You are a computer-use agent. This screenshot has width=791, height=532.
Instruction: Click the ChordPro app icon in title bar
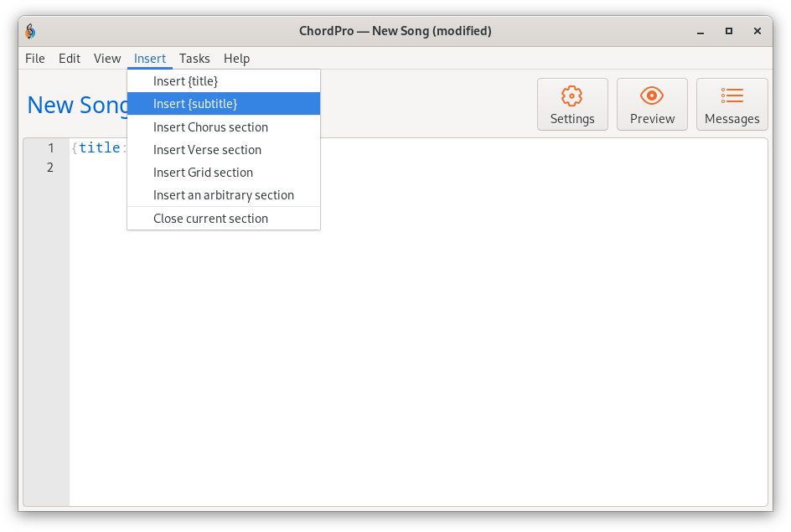[x=30, y=31]
